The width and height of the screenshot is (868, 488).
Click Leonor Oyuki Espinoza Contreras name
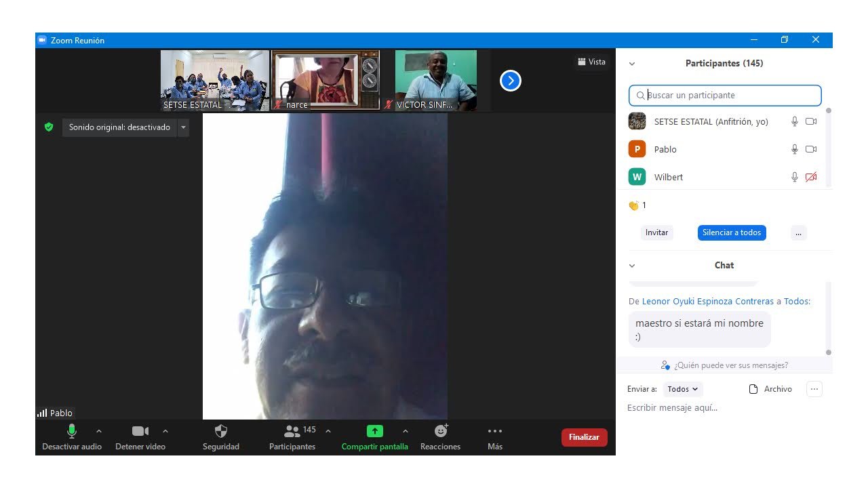click(708, 301)
